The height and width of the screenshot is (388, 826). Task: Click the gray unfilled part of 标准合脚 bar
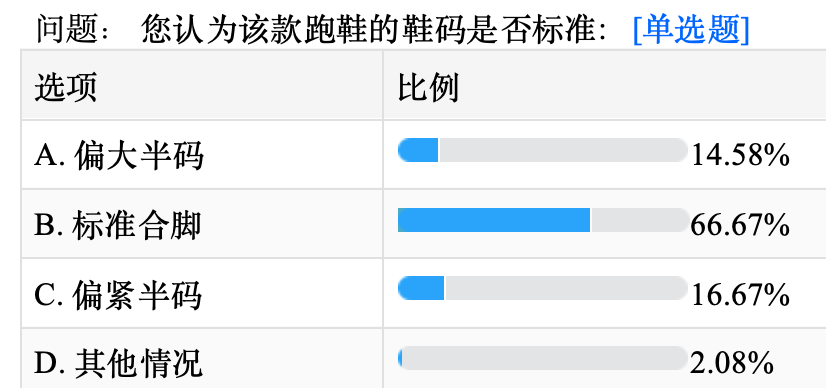pyautogui.click(x=640, y=220)
